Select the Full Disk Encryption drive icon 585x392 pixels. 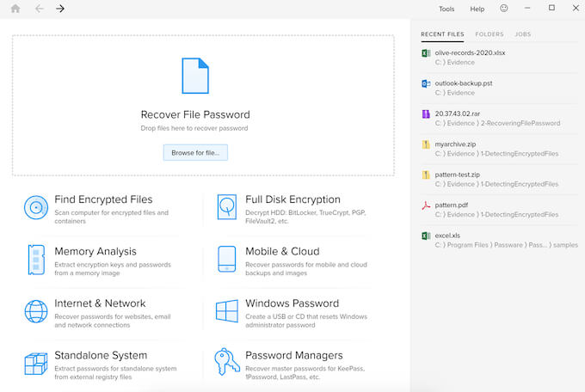click(x=227, y=207)
